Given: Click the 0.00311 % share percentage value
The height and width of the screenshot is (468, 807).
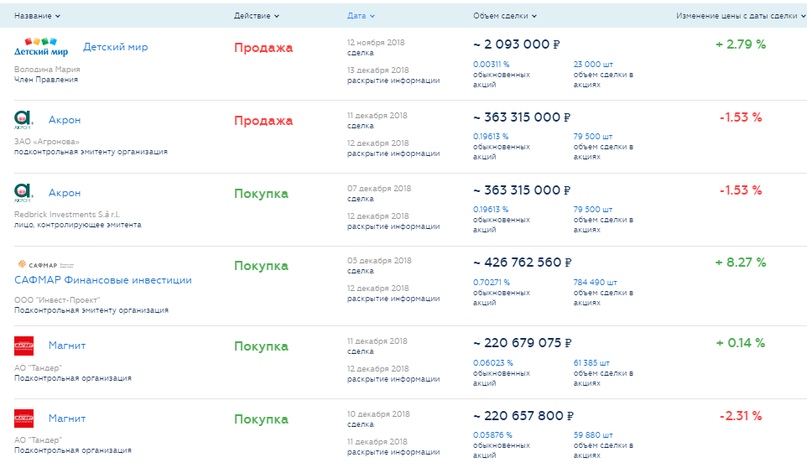Looking at the screenshot, I should point(491,64).
